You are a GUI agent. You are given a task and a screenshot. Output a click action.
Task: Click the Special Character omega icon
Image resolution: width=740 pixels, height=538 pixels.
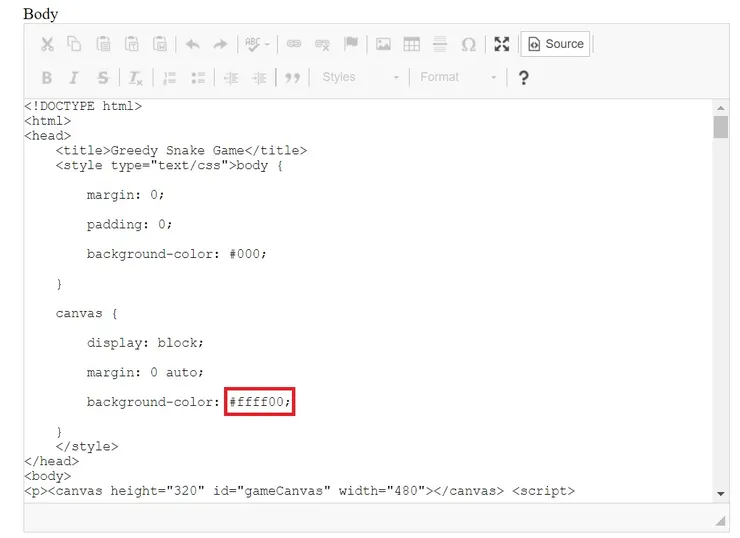468,45
